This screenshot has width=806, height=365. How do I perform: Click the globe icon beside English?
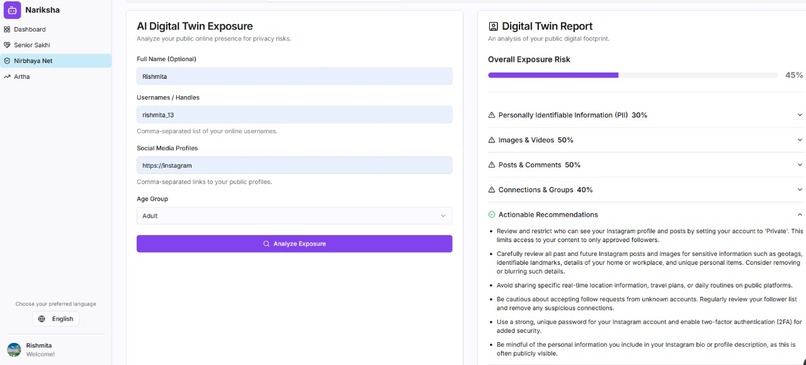(42, 319)
